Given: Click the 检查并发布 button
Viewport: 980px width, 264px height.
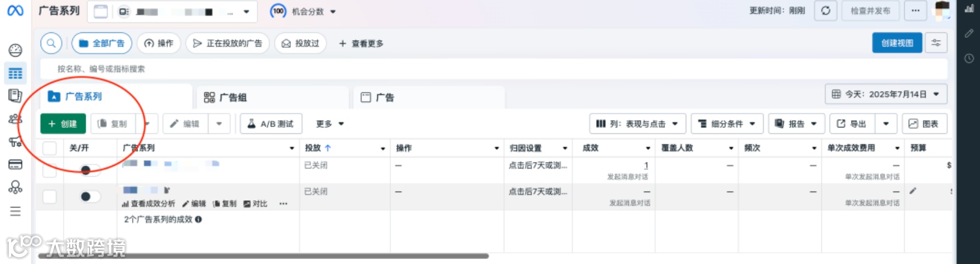Looking at the screenshot, I should (x=870, y=10).
